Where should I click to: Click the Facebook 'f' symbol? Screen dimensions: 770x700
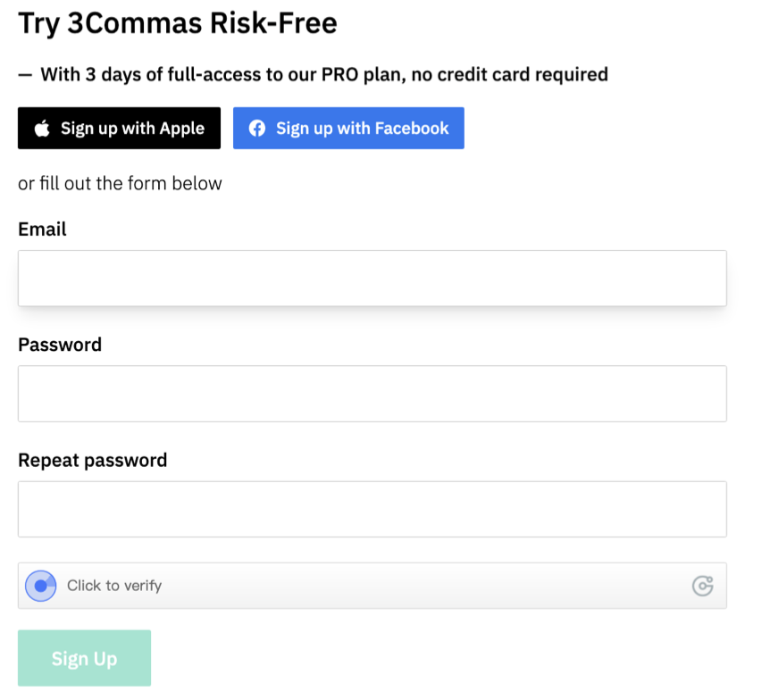pyautogui.click(x=256, y=128)
